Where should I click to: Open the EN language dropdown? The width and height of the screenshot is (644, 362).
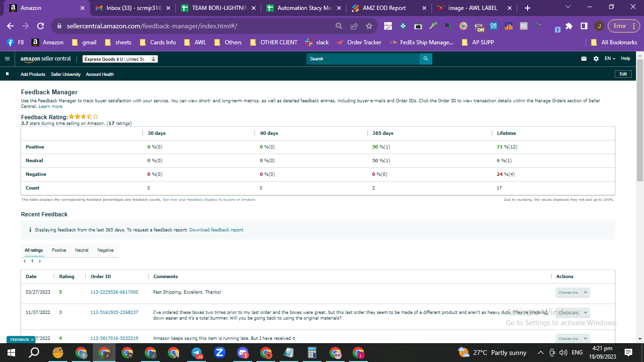[x=610, y=58]
